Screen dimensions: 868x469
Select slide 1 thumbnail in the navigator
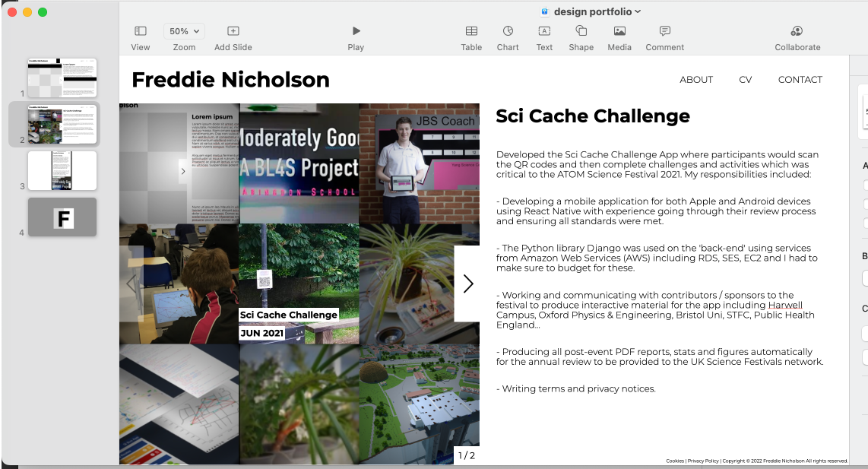pos(62,78)
